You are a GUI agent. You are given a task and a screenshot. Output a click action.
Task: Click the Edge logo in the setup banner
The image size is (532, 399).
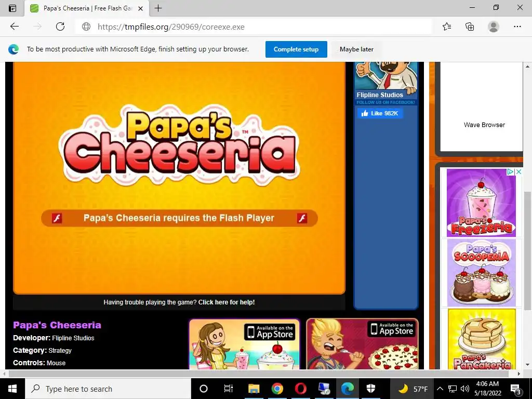(14, 49)
